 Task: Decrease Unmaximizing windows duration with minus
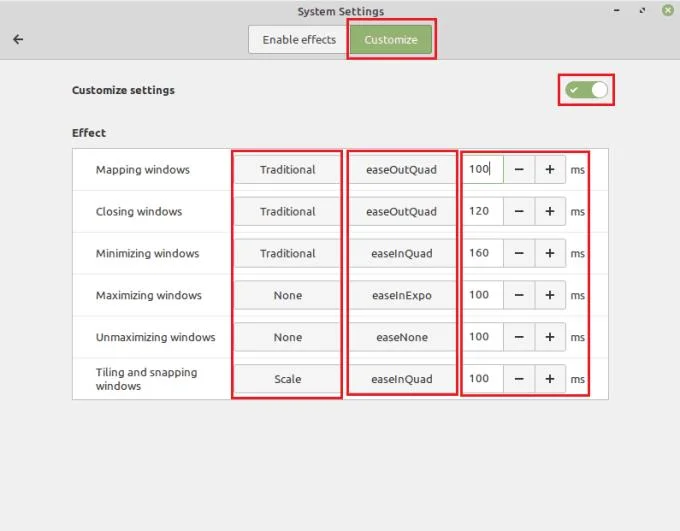click(x=519, y=337)
